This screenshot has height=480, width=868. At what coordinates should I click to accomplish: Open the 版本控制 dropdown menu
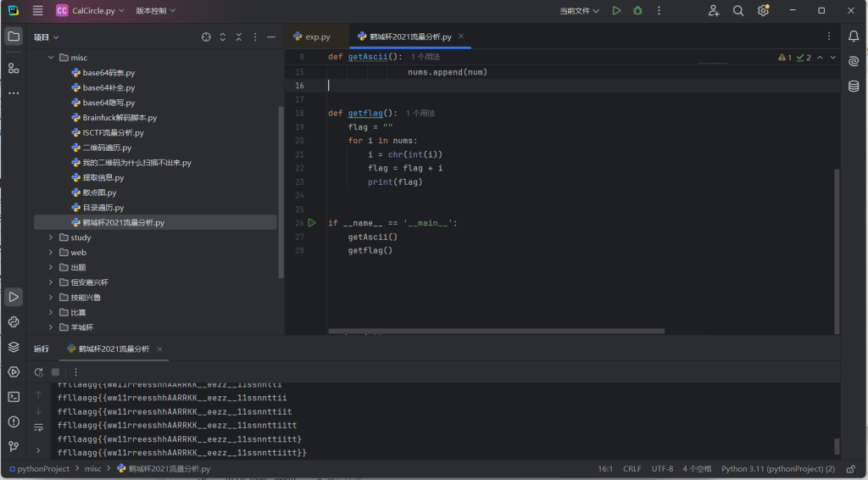[x=156, y=11]
